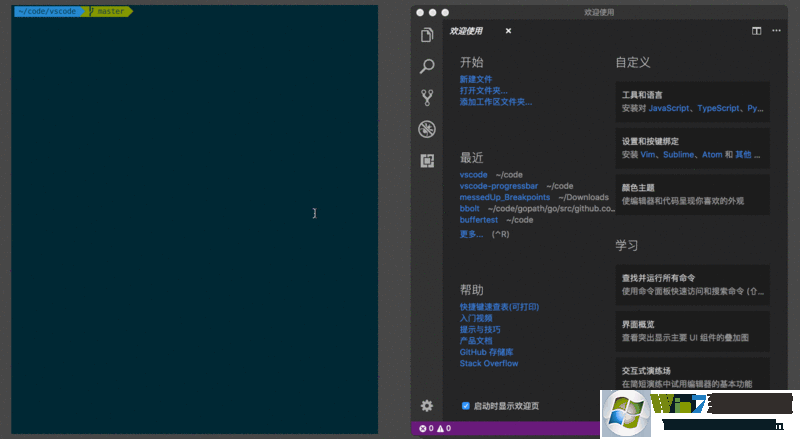Open the Explorer view in activity bar
This screenshot has height=439, width=800.
tap(427, 35)
